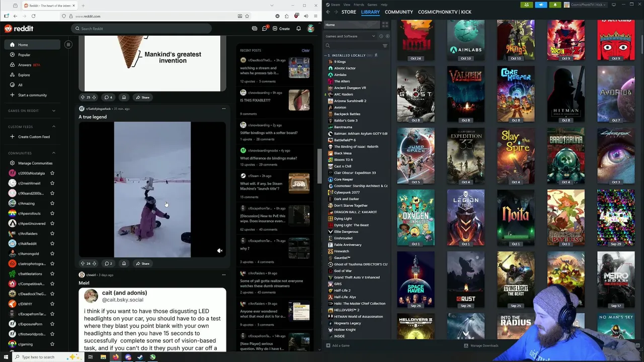Favorite r/2000sNostalgia with its star

[52, 173]
